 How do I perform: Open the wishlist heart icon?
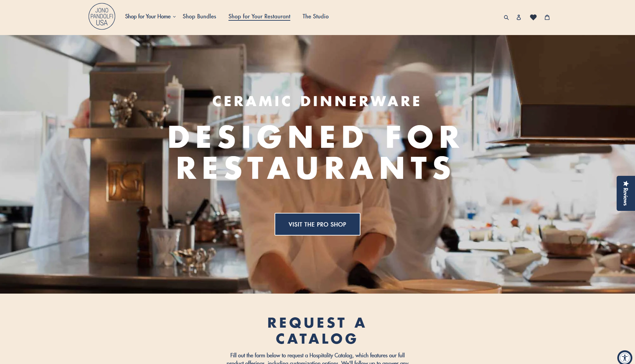coord(533,17)
